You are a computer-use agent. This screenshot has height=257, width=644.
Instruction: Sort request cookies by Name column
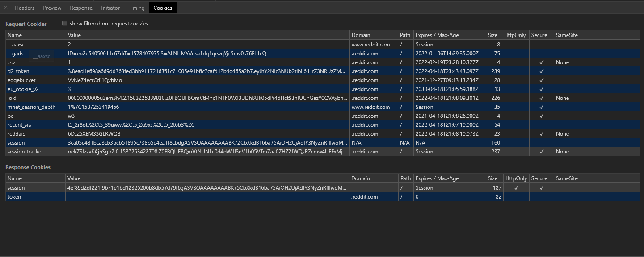click(x=15, y=35)
